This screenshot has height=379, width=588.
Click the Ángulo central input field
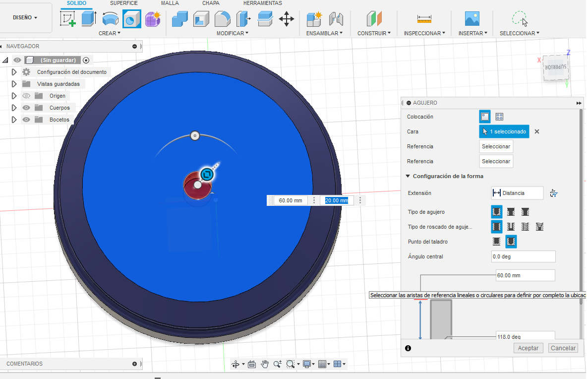point(523,256)
